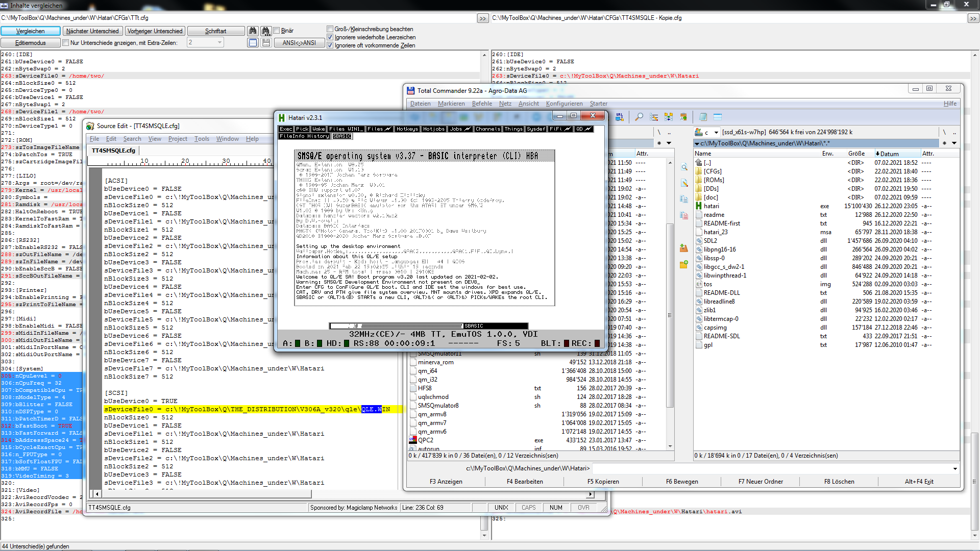Screen dimensions: 980x551
Task: Click compare window left pane scrollbar down arrow
Action: click(x=484, y=536)
